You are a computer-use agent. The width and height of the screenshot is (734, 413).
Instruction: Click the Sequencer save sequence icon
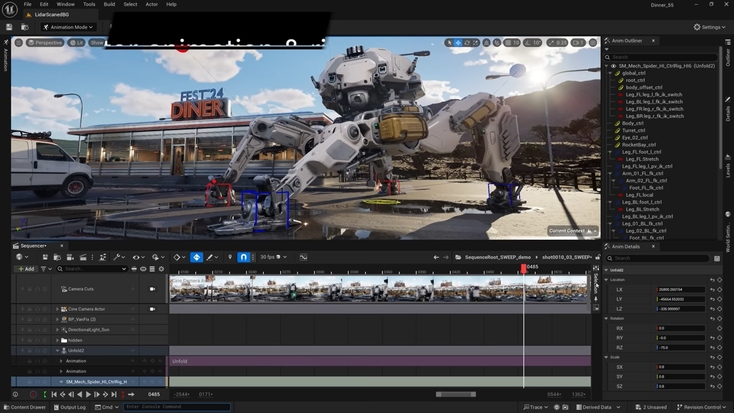click(45, 257)
